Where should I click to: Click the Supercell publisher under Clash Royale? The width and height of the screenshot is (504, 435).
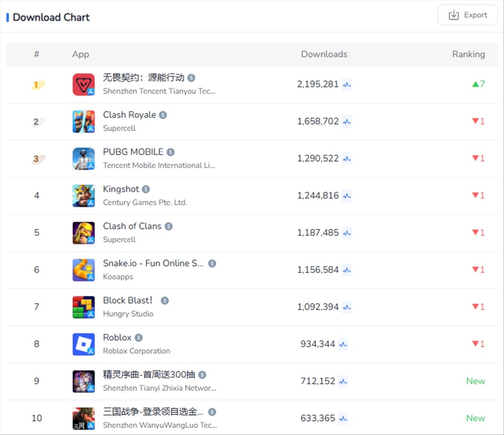click(x=119, y=128)
